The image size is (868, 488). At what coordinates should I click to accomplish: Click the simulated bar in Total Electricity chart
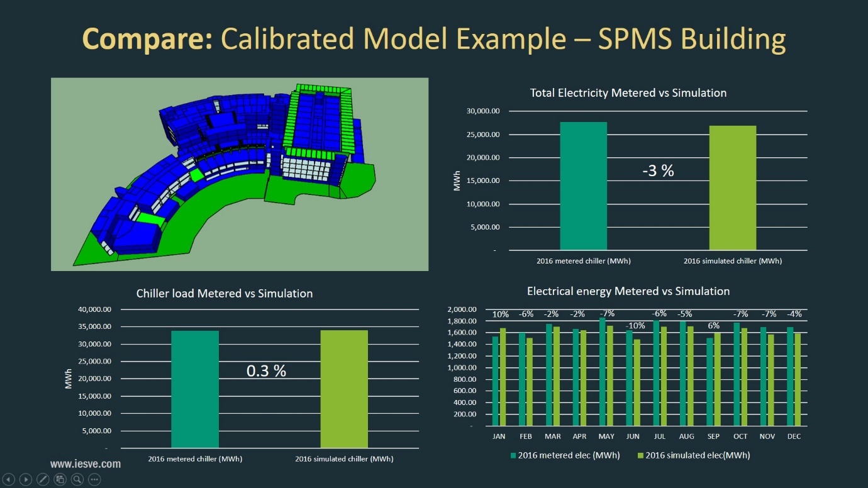[733, 187]
